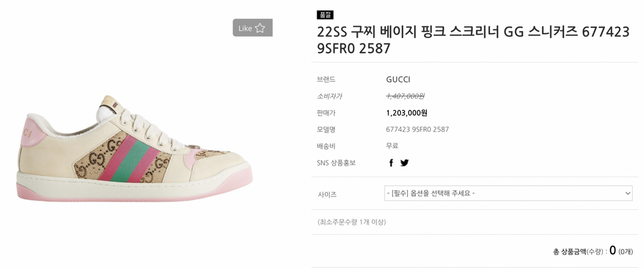Click the 사이즈 field label
The image size is (644, 268).
pyautogui.click(x=327, y=194)
